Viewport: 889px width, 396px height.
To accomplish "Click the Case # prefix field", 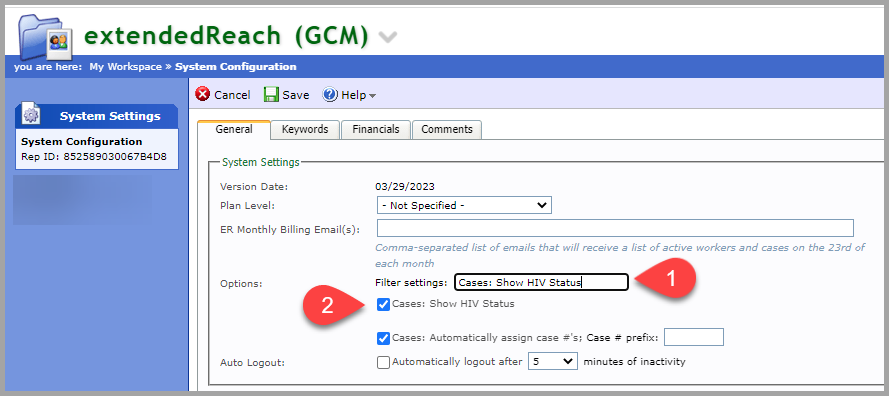I will [x=693, y=337].
